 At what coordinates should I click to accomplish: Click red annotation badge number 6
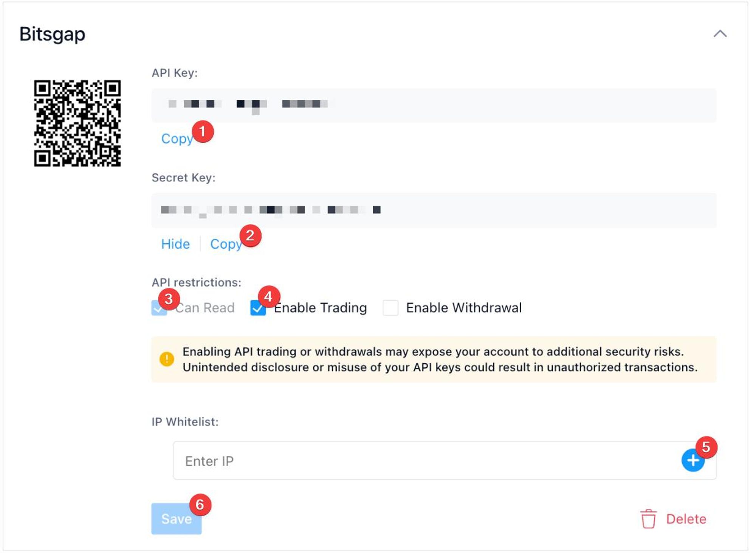pos(200,505)
